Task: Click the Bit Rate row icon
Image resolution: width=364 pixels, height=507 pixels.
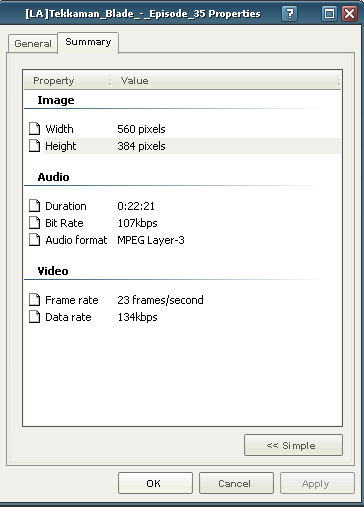Action: (34, 223)
